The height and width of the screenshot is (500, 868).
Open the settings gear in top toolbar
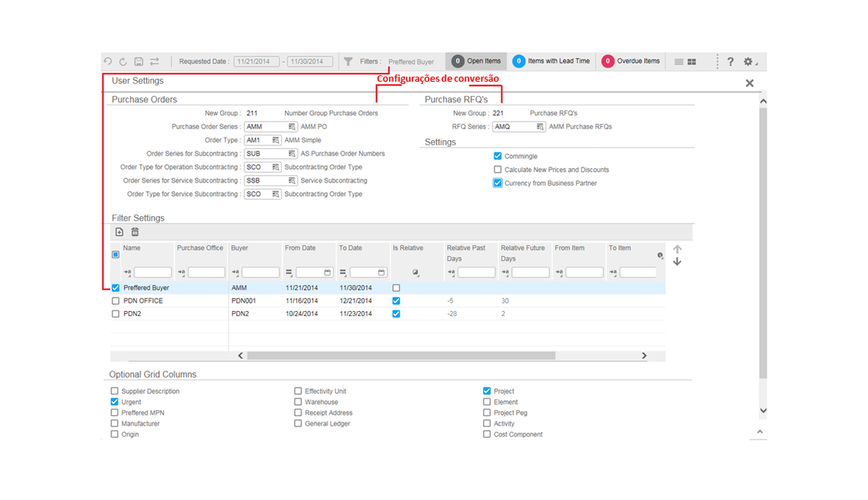(748, 62)
